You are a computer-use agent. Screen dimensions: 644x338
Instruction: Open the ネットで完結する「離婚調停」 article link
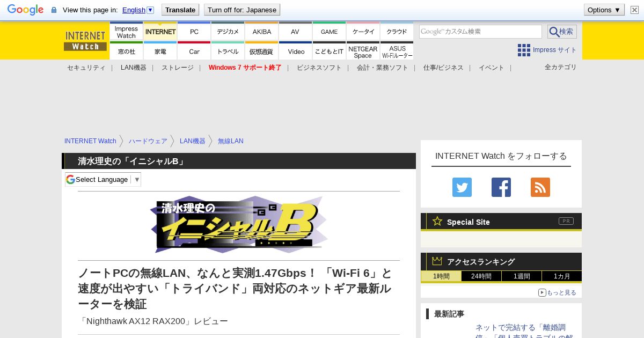[x=524, y=332]
